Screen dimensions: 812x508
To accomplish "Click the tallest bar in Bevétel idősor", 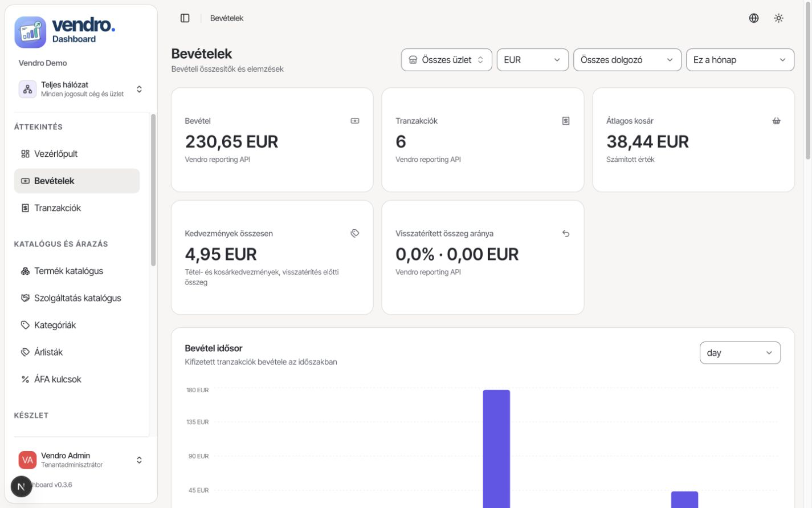I will point(496,449).
